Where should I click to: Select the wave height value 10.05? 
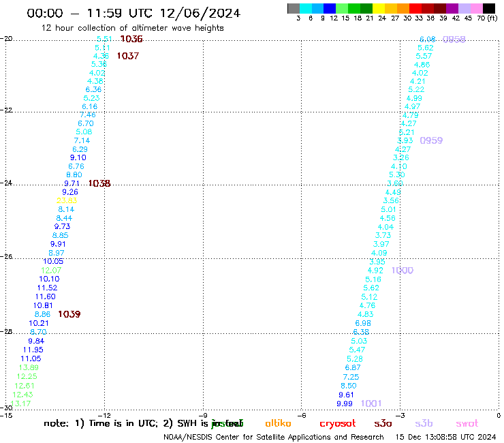pyautogui.click(x=53, y=261)
